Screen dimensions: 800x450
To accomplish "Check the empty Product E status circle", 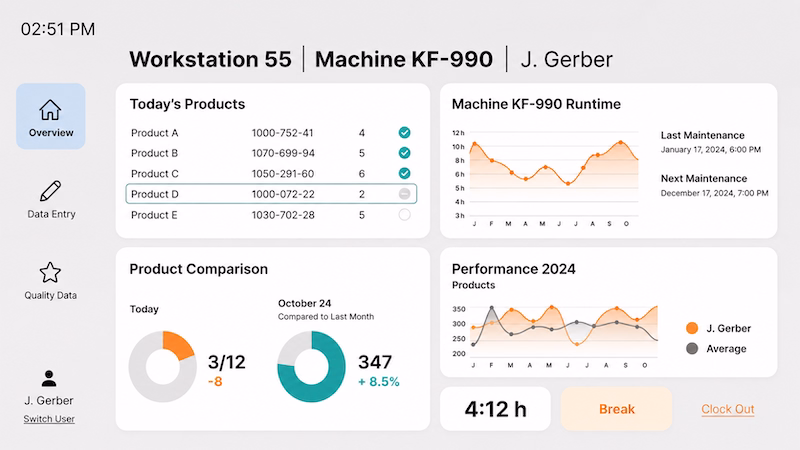I will tap(405, 215).
